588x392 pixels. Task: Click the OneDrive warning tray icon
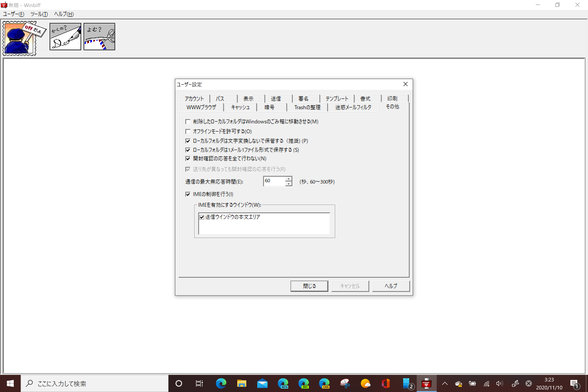point(458,383)
